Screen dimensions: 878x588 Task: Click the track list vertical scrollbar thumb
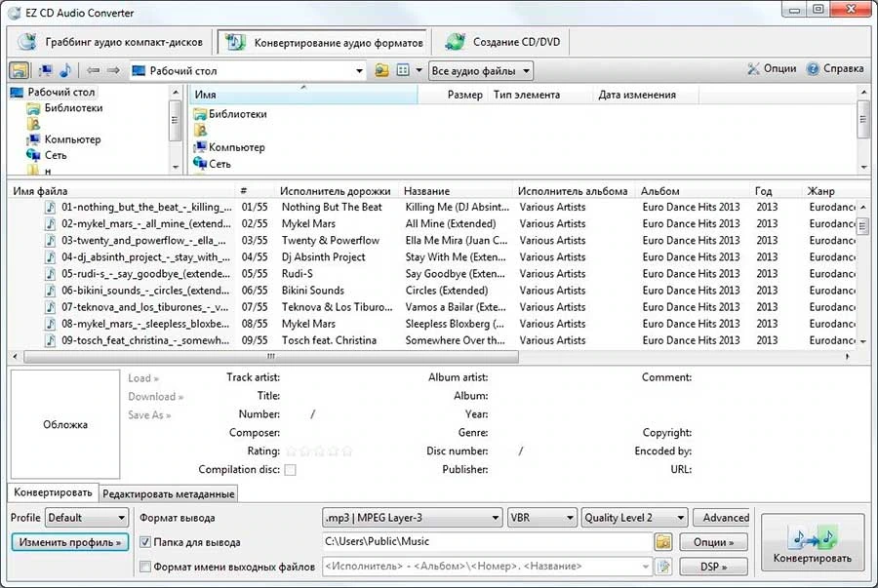click(862, 225)
